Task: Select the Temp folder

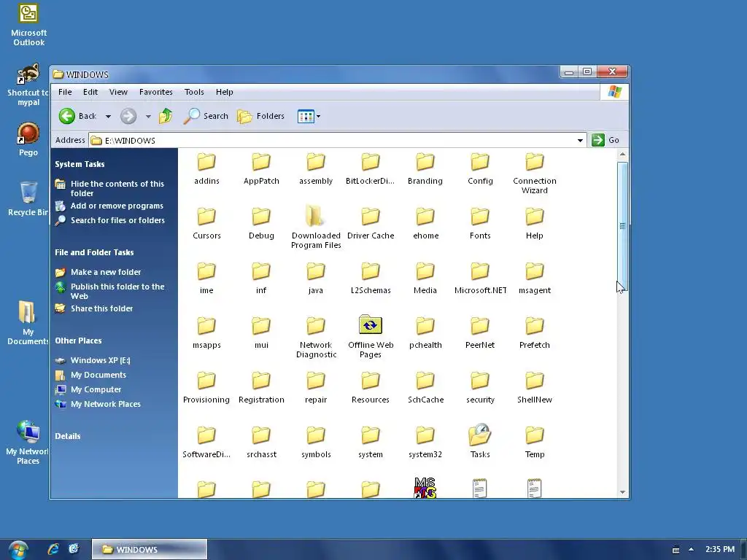Action: [535, 442]
